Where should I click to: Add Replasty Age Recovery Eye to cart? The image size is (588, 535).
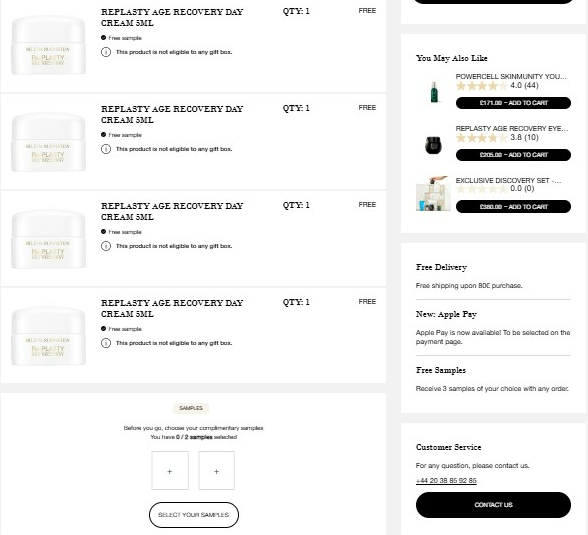[x=513, y=155]
